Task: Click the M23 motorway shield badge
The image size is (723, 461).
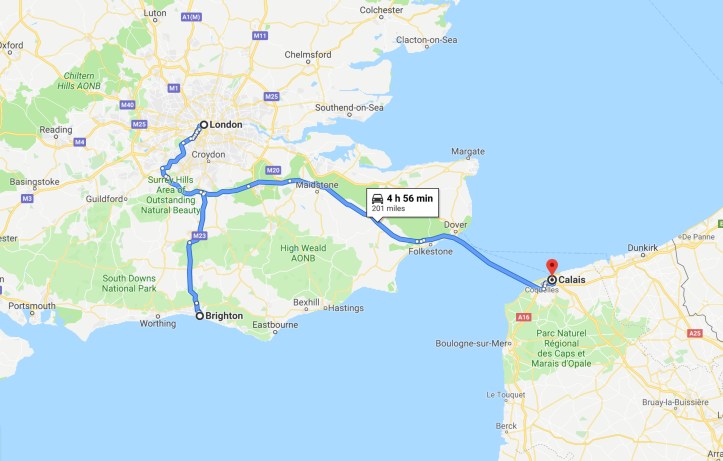Action: [199, 236]
